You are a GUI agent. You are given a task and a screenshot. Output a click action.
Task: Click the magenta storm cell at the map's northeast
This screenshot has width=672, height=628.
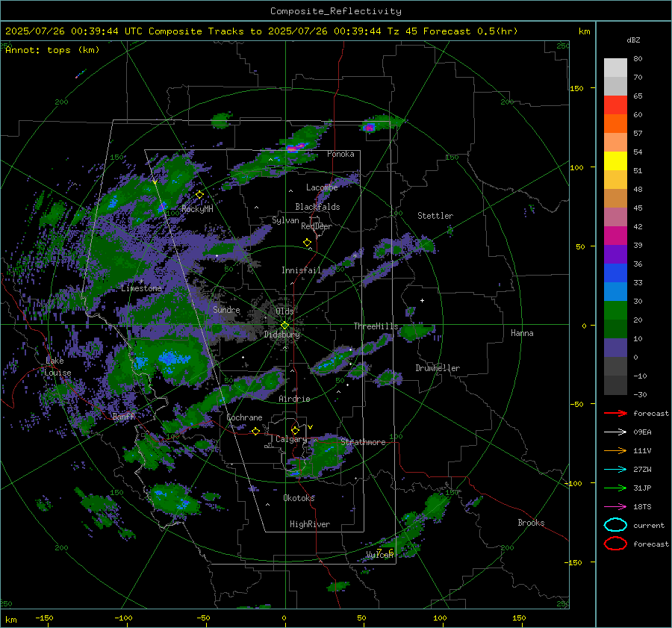[x=369, y=127]
